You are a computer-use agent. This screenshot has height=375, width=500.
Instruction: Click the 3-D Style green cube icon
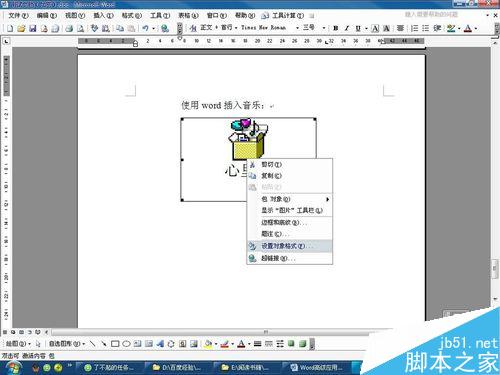click(302, 343)
